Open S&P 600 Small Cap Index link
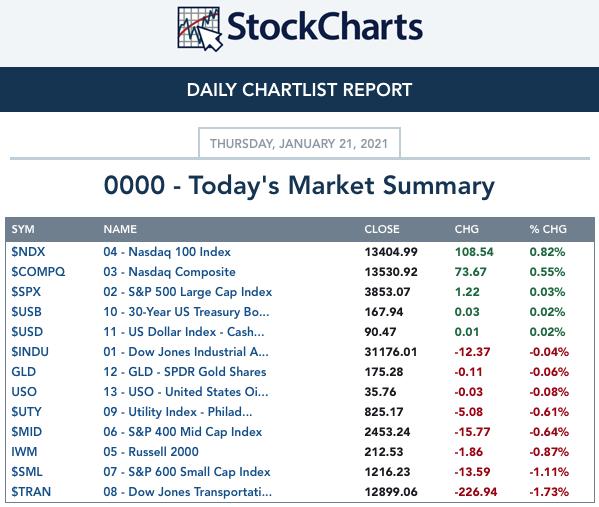 pos(187,472)
